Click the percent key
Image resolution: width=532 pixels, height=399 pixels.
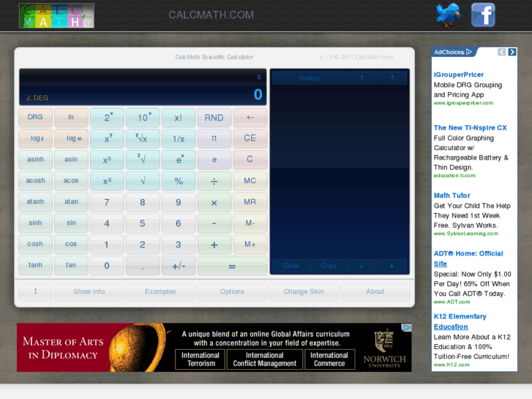(179, 181)
